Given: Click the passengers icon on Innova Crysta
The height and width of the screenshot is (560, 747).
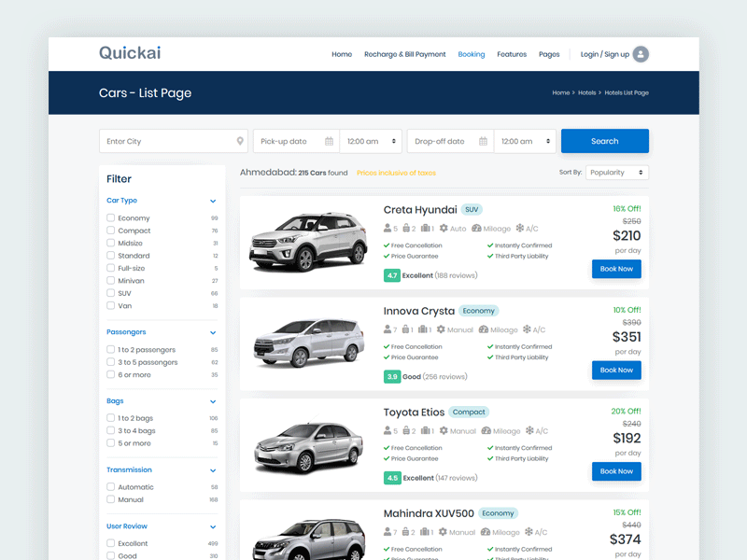Looking at the screenshot, I should pos(388,329).
